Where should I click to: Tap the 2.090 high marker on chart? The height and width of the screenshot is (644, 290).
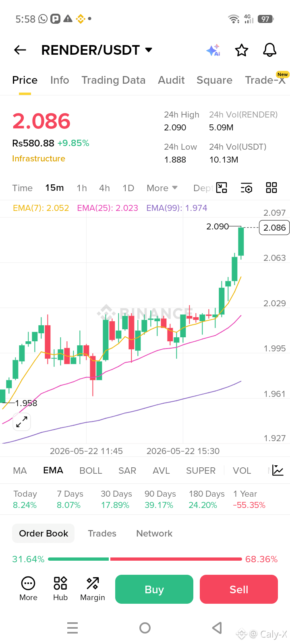click(x=217, y=227)
